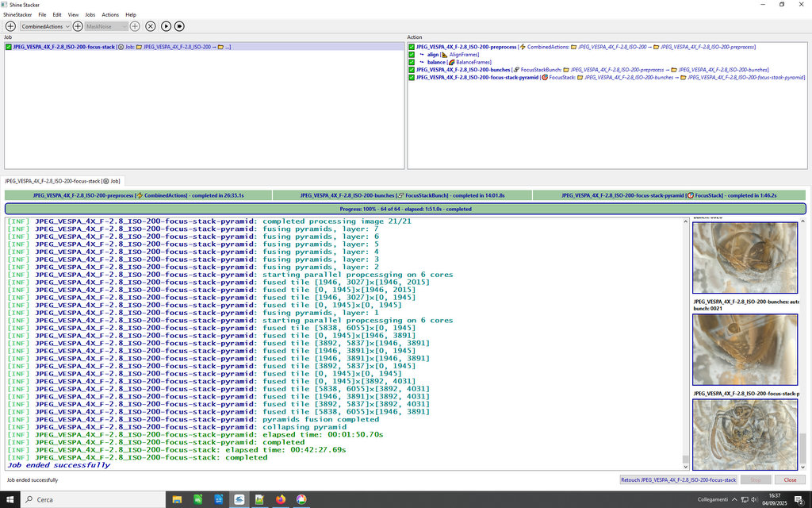812x508 pixels.
Task: Toggle checkbox for focus-stack job
Action: [x=8, y=47]
